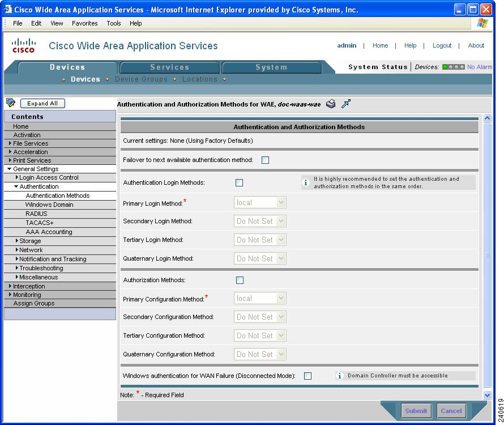This screenshot has width=504, height=425.
Task: Open RADIUS settings in the tree
Action: pos(36,214)
